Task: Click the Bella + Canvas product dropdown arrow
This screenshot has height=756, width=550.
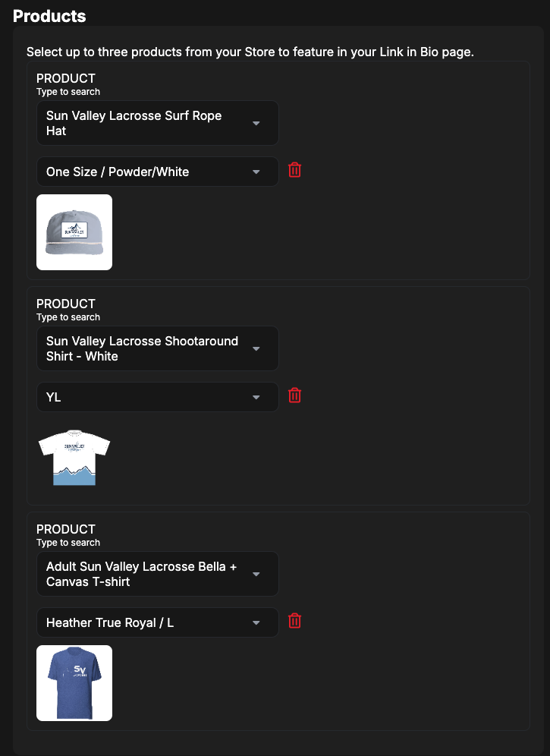Action: (256, 575)
